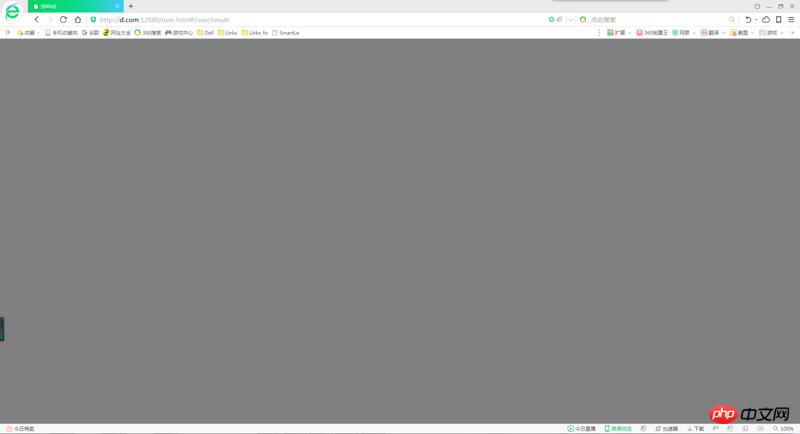Go back to previous page

pos(37,19)
